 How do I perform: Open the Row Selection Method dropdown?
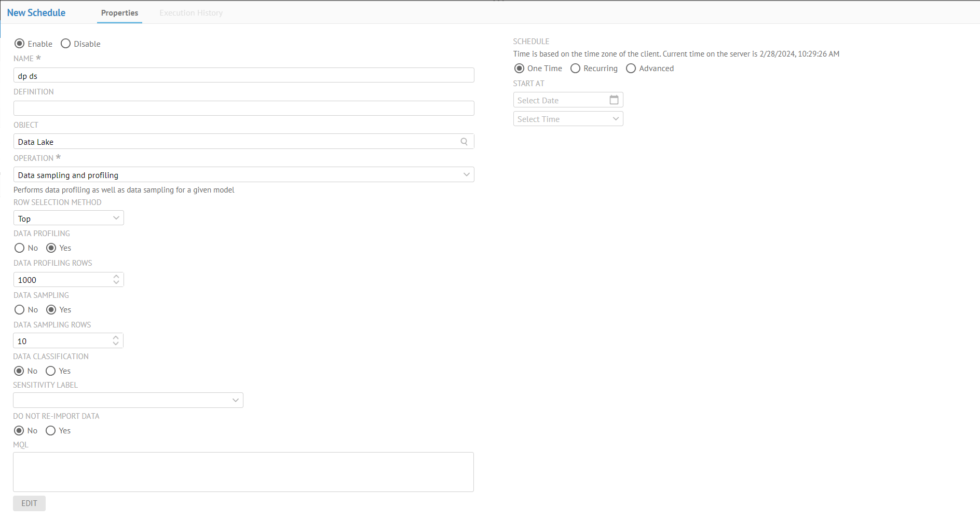[x=116, y=218]
